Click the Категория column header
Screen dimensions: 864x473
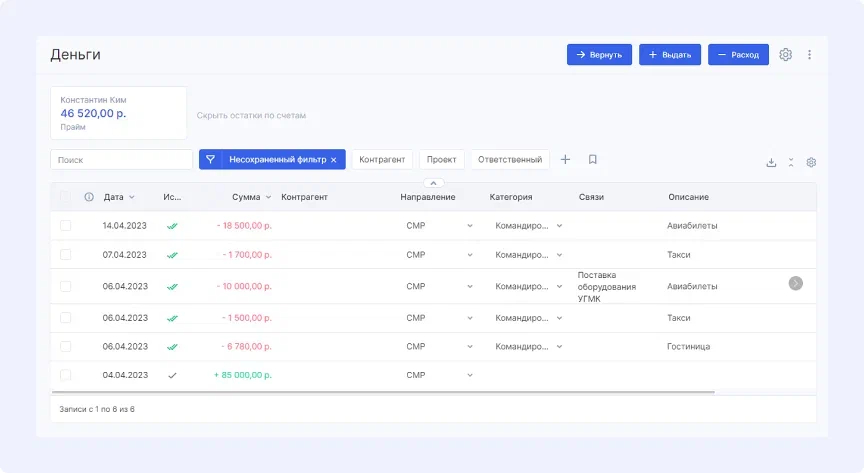[511, 197]
